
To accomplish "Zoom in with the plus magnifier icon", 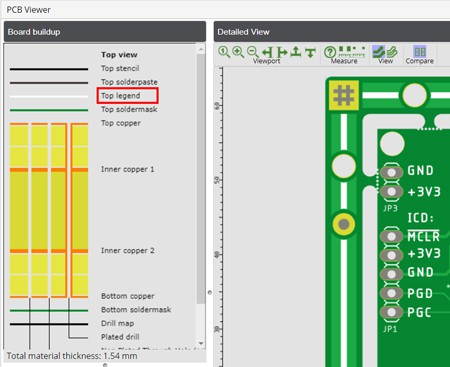I will click(238, 52).
